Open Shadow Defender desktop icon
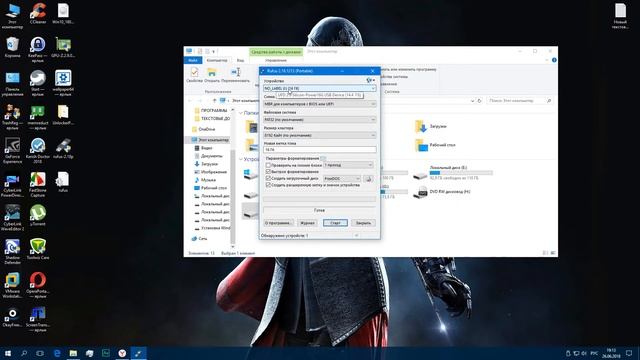640x360 pixels. pyautogui.click(x=12, y=252)
